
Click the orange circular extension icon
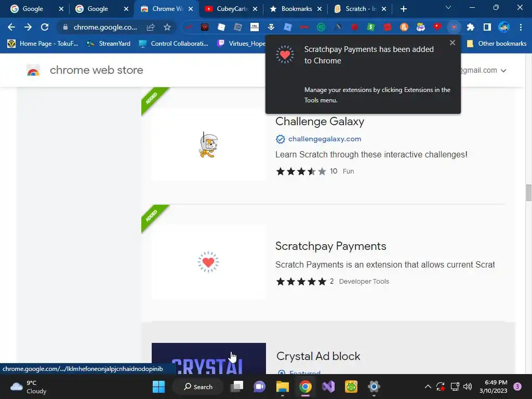pyautogui.click(x=404, y=27)
